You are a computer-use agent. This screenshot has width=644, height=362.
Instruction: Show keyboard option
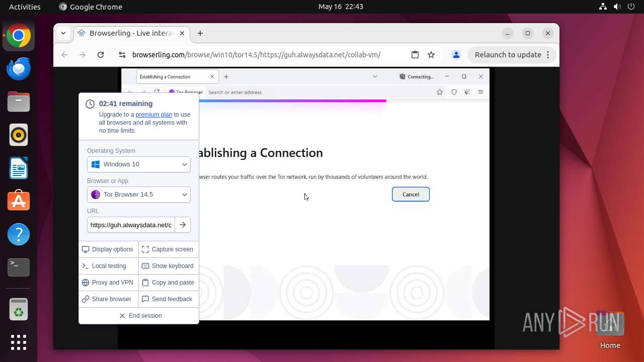pos(169,266)
